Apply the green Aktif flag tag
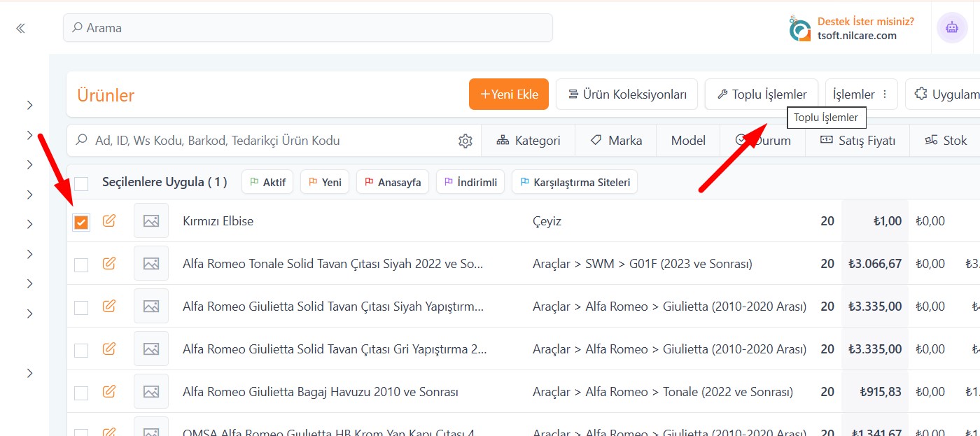 point(267,183)
